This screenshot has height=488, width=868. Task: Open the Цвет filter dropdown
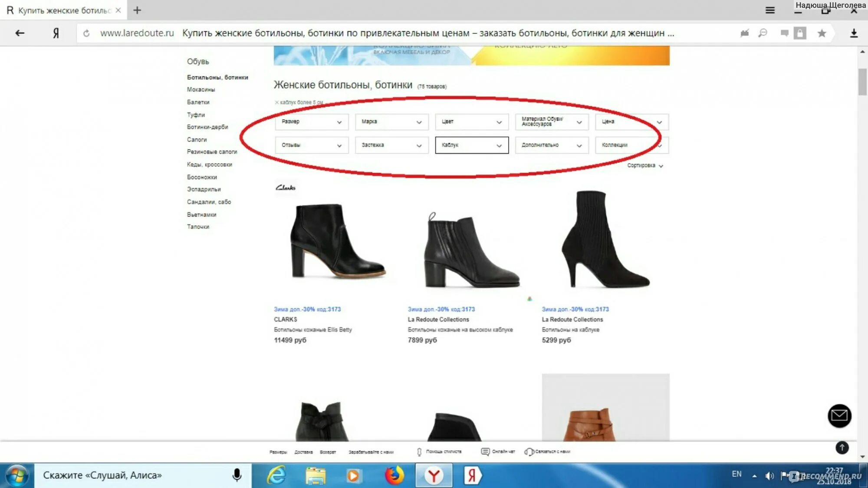point(472,122)
